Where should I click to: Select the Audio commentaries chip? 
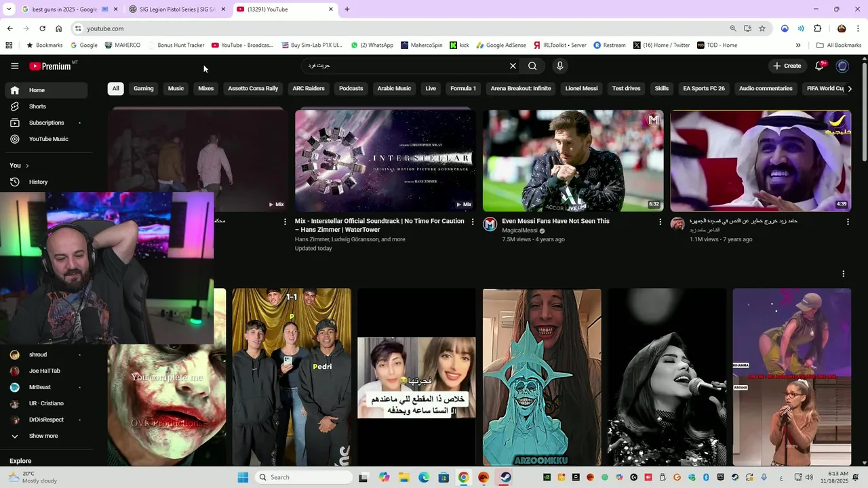pos(766,89)
